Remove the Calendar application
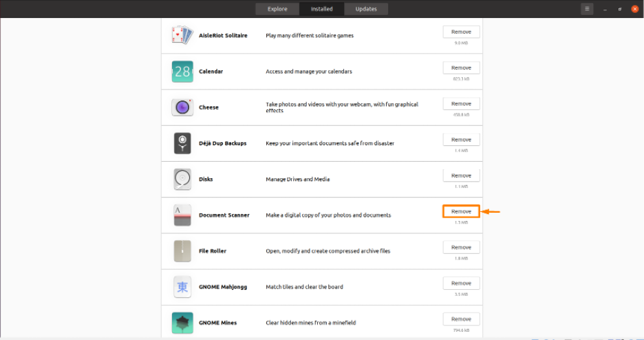This screenshot has width=644, height=340. (461, 67)
